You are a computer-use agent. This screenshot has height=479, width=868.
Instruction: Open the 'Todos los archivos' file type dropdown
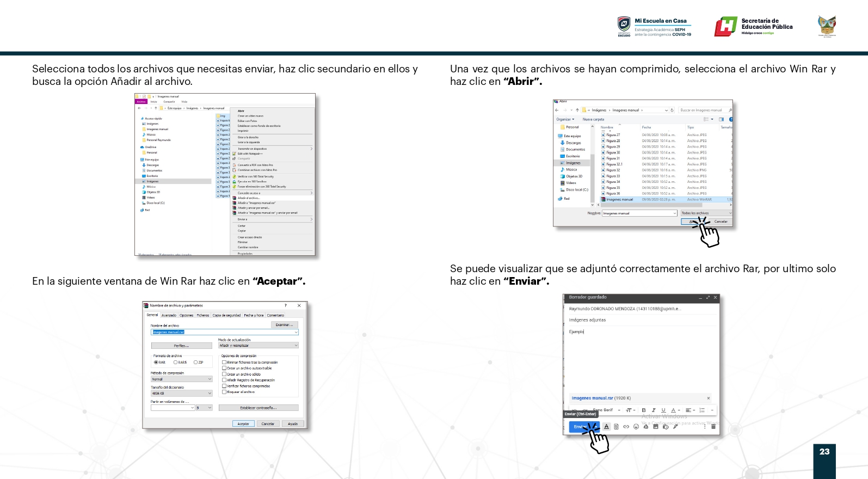click(706, 213)
